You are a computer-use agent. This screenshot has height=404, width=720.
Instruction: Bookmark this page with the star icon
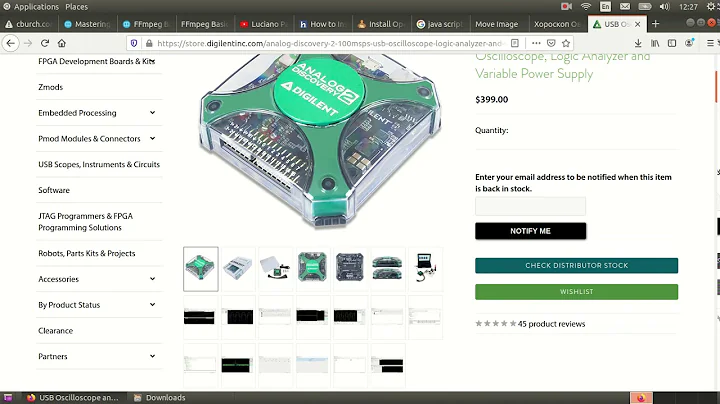pyautogui.click(x=566, y=43)
